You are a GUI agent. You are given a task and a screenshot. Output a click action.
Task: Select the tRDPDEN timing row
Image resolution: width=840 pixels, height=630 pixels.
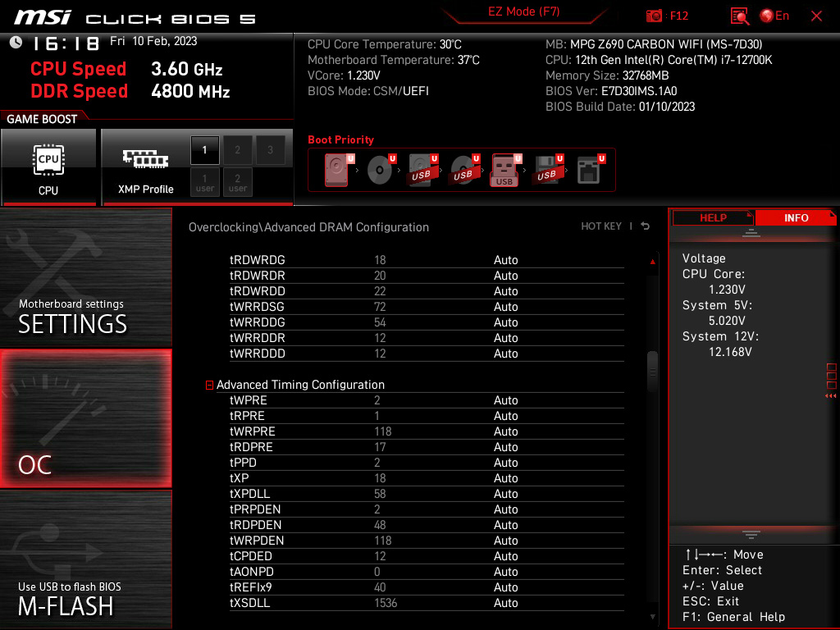[427, 525]
